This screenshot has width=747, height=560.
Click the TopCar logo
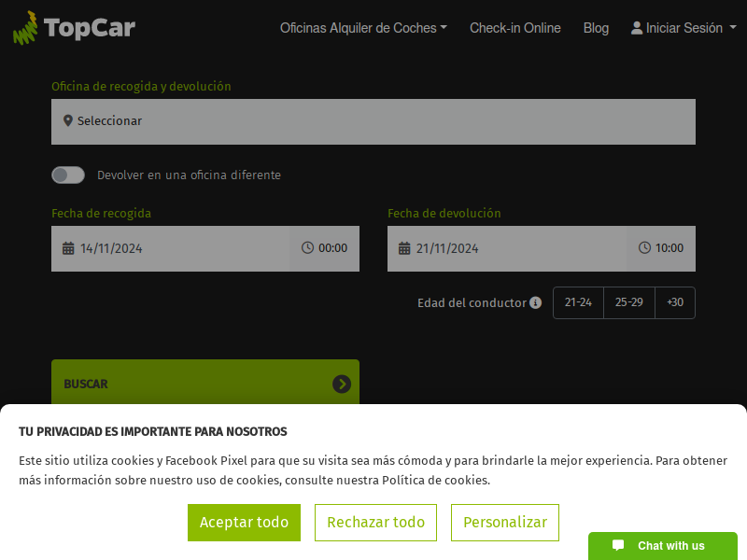point(75,28)
